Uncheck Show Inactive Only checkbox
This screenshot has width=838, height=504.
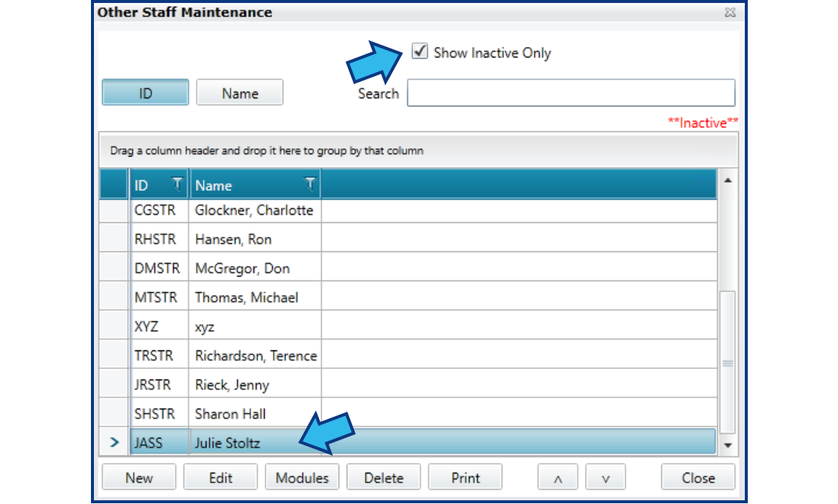click(420, 51)
